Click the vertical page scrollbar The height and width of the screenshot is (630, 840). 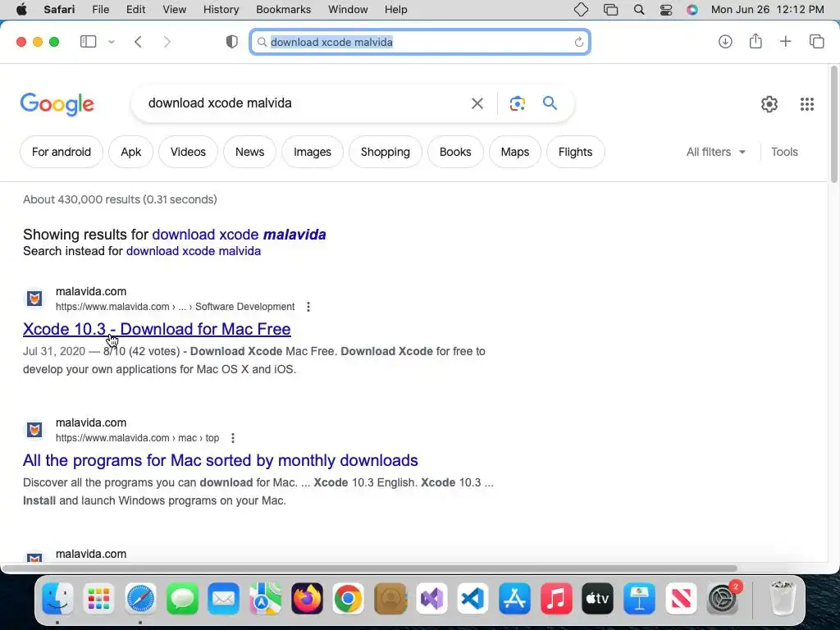(x=834, y=125)
